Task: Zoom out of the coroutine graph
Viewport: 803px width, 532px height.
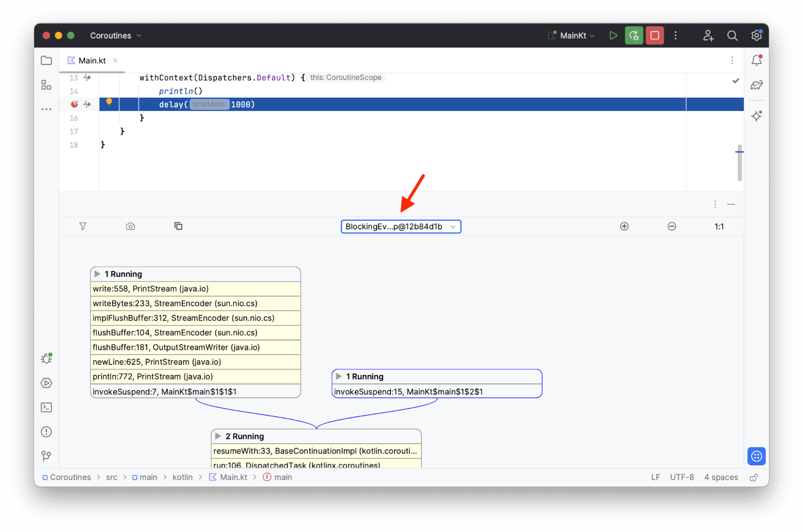Action: [x=672, y=226]
